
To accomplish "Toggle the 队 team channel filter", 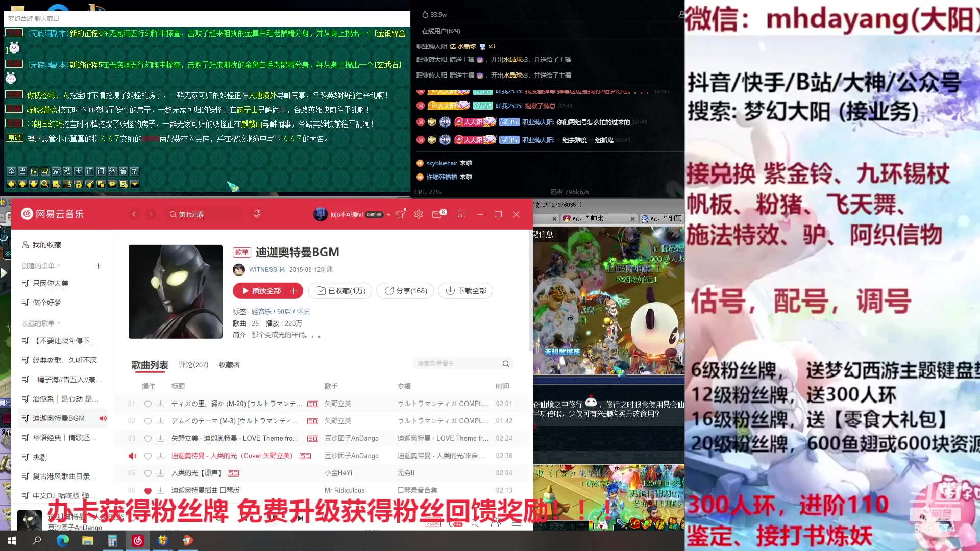I will (34, 171).
